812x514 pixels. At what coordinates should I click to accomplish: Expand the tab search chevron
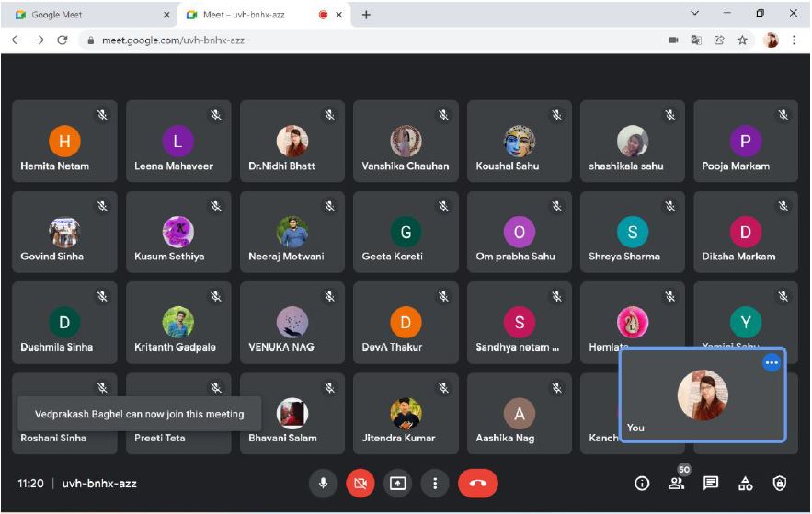pos(694,14)
